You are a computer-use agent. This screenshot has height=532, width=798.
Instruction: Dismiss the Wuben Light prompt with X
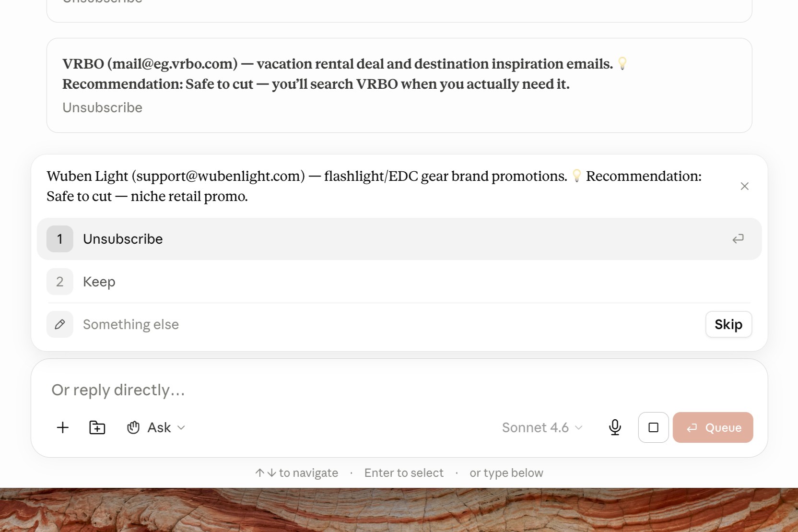click(x=744, y=186)
